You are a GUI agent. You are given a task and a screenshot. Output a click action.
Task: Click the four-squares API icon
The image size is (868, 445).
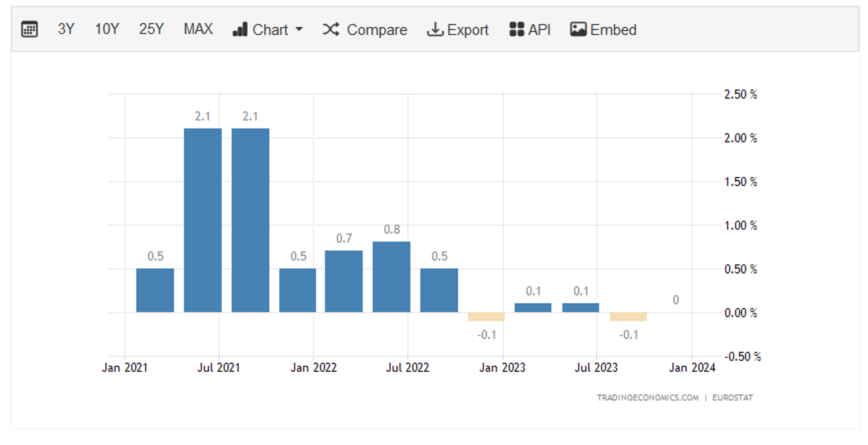tap(517, 29)
